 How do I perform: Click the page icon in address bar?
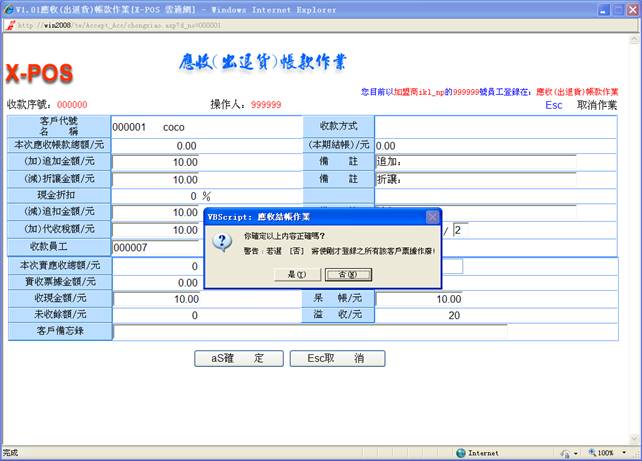point(10,26)
